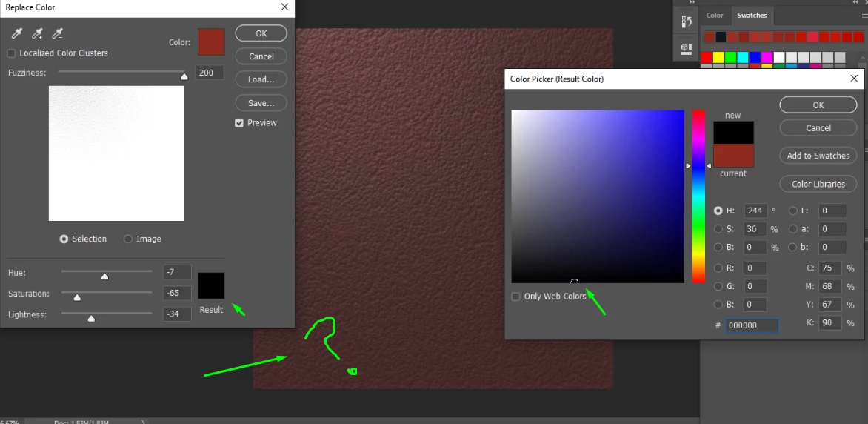Confirm Replace Color with OK
This screenshot has height=424, width=868.
[x=261, y=33]
